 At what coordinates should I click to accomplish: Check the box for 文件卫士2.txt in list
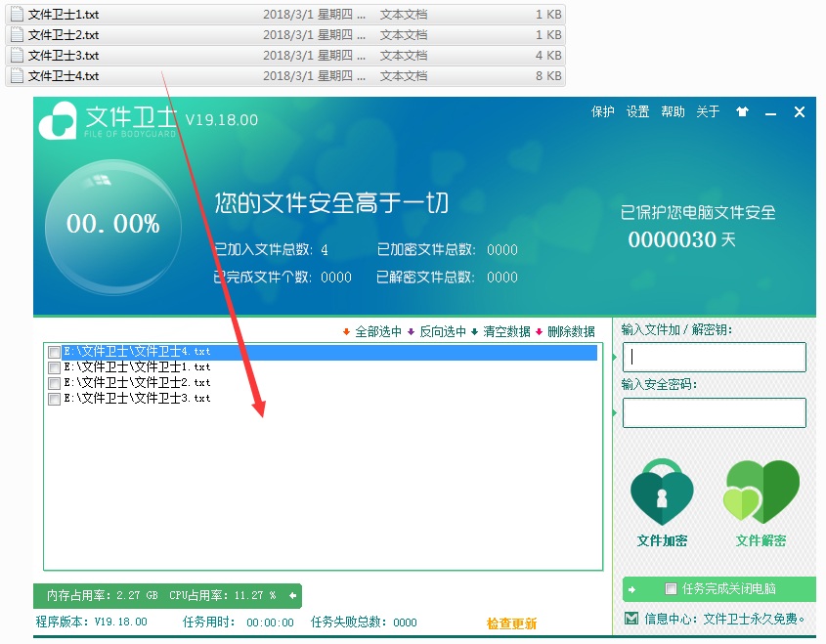click(54, 383)
